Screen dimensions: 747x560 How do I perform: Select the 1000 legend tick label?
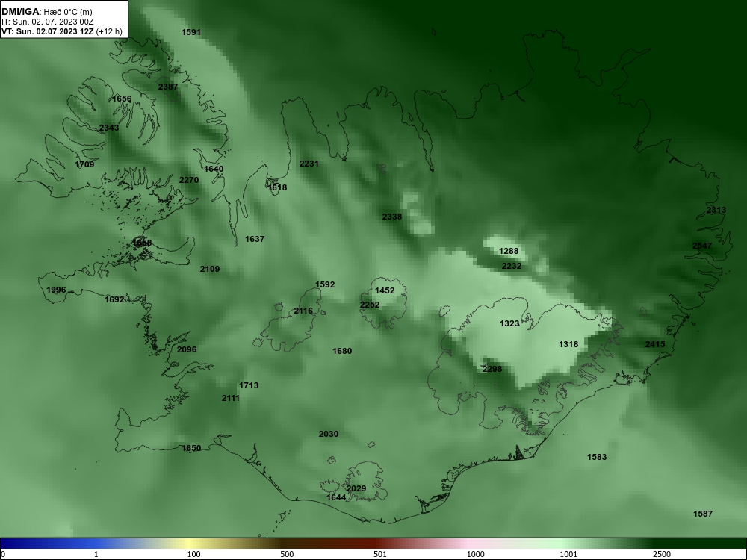click(x=475, y=555)
